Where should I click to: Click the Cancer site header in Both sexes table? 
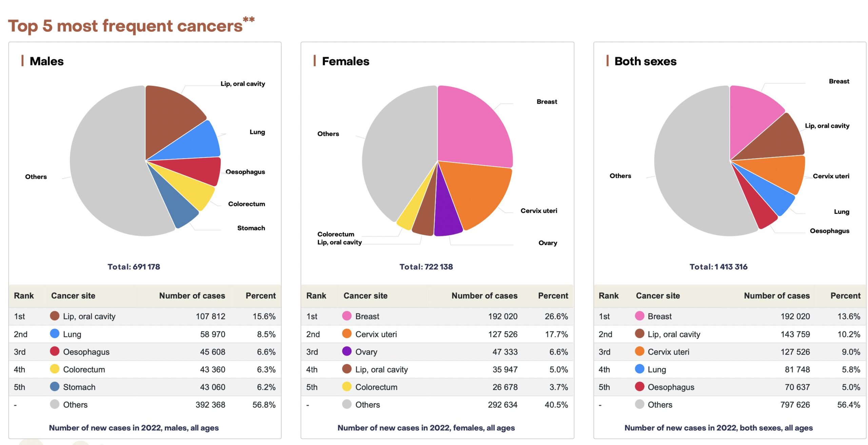point(658,296)
